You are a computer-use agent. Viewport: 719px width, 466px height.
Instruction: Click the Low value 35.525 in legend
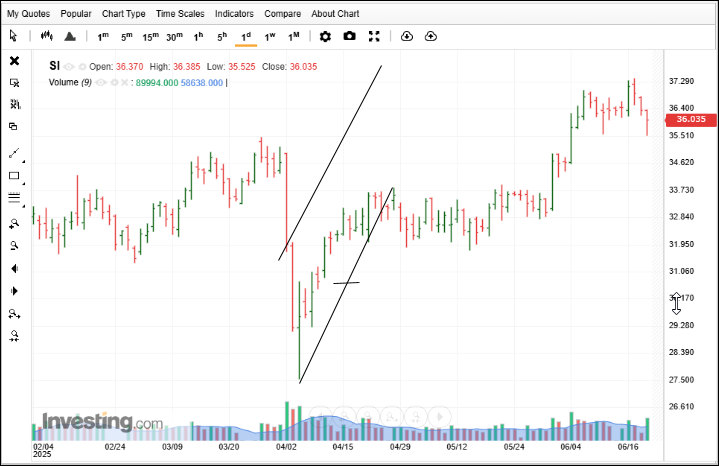tap(242, 67)
